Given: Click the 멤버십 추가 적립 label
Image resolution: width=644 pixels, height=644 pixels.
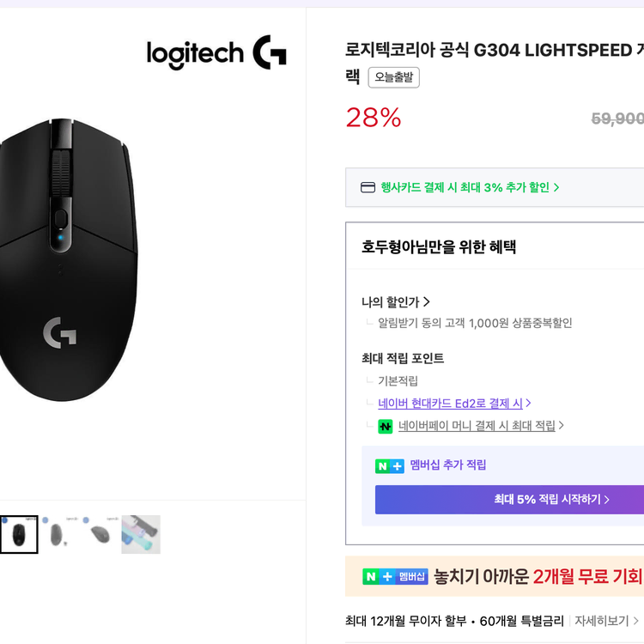Looking at the screenshot, I should [x=447, y=465].
